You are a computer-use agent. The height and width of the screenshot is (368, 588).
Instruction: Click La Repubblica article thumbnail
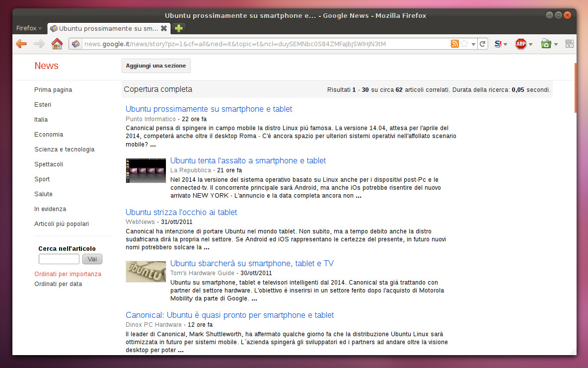(x=146, y=171)
